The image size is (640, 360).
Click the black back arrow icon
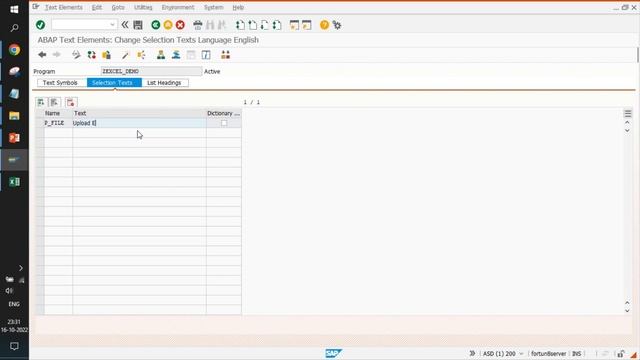point(42,55)
